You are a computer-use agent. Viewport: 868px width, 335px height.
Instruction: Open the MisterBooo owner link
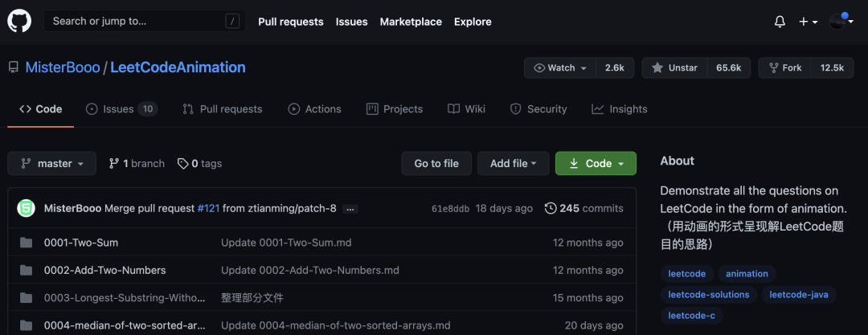(x=63, y=67)
